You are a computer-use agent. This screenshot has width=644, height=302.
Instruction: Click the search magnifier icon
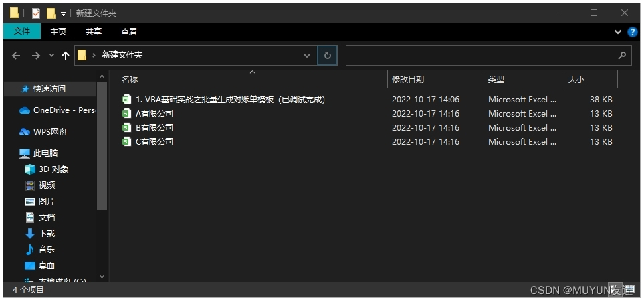click(x=622, y=55)
